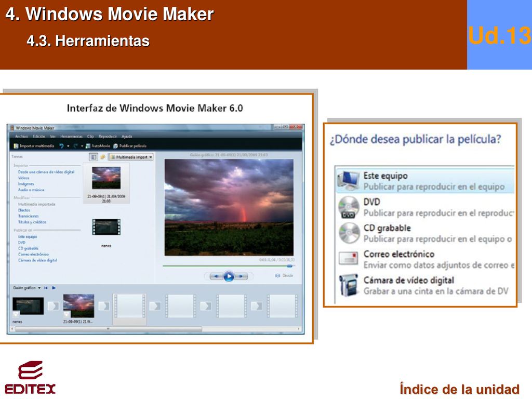The width and height of the screenshot is (532, 399).
Task: Select 'Este equipo' publish option
Action: (425, 181)
